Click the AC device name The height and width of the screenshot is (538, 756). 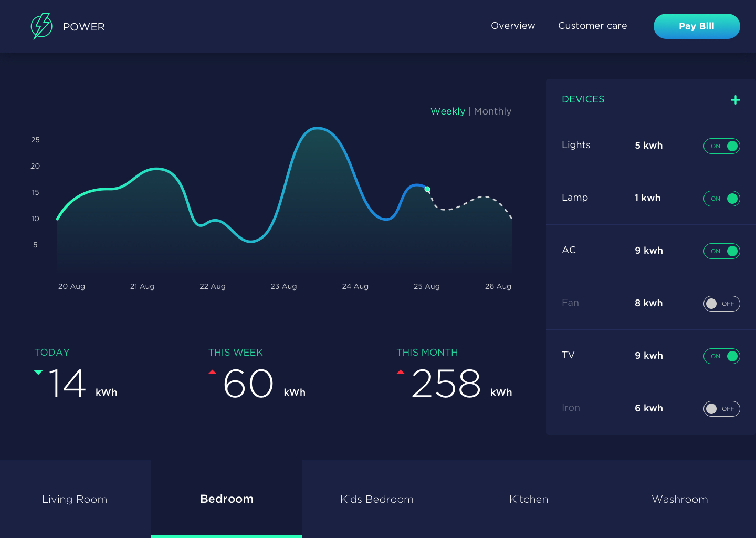click(x=569, y=250)
